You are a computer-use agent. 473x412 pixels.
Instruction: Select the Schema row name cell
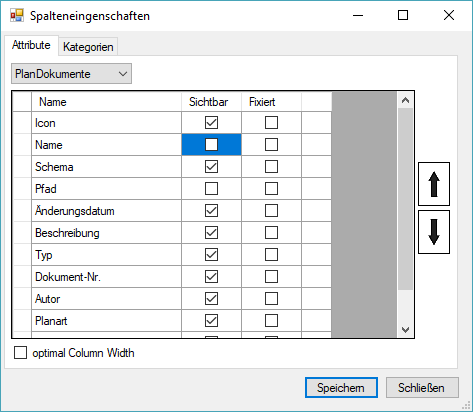[107, 167]
